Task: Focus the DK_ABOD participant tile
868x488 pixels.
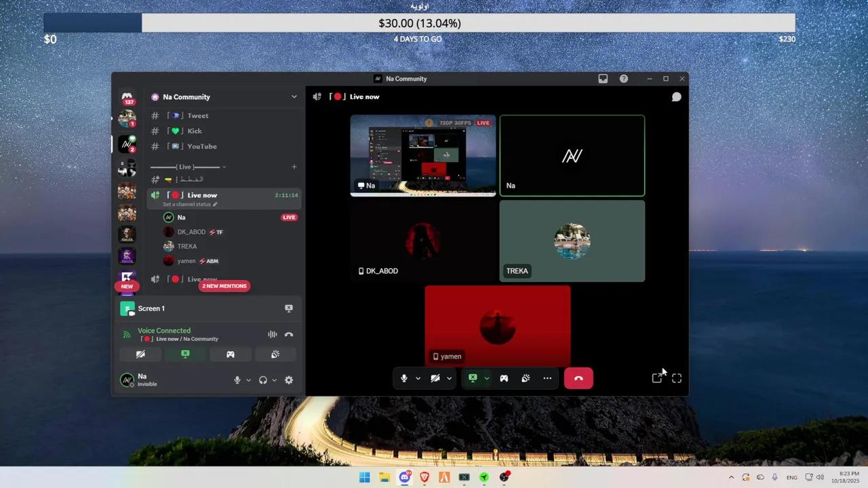Action: (423, 241)
